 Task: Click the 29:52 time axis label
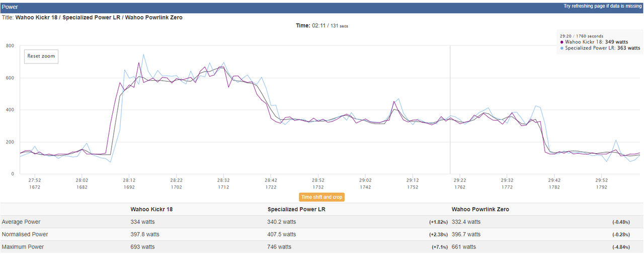pos(602,180)
